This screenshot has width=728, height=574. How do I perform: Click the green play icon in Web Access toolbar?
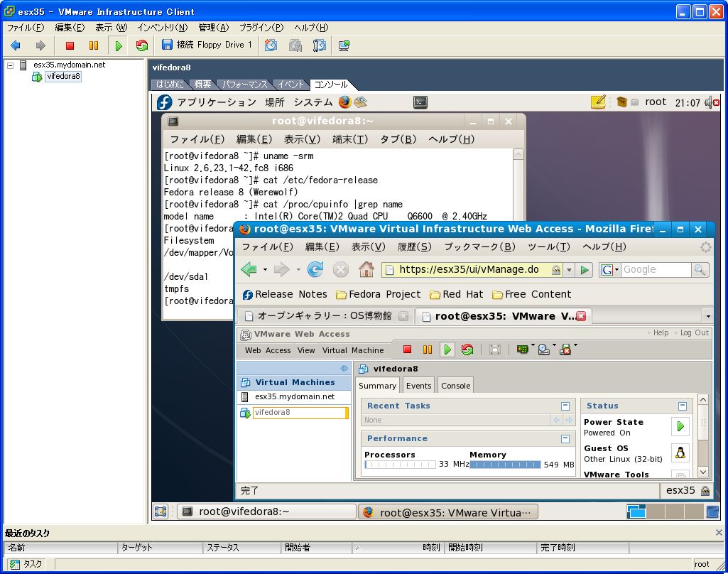click(x=447, y=350)
